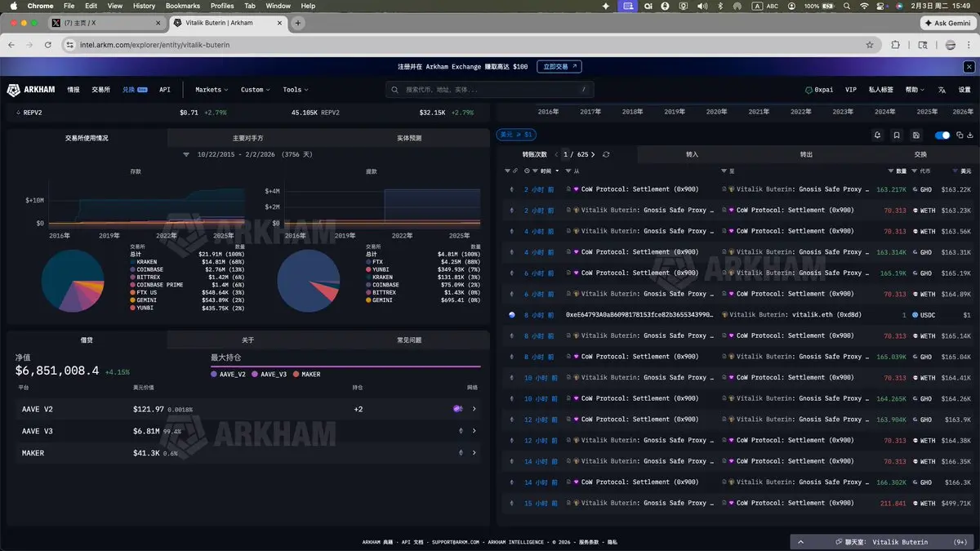
Task: Toggle the blue switch above transfers table
Action: tap(942, 136)
